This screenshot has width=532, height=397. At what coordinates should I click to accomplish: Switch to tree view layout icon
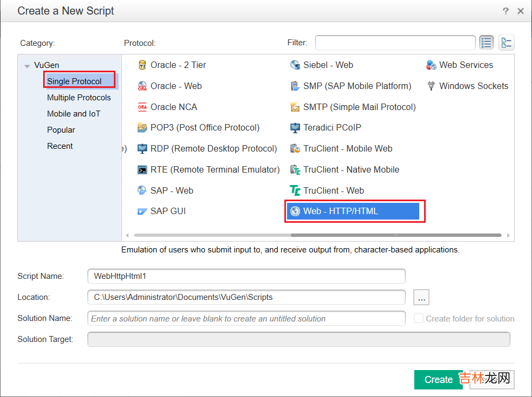pos(506,43)
